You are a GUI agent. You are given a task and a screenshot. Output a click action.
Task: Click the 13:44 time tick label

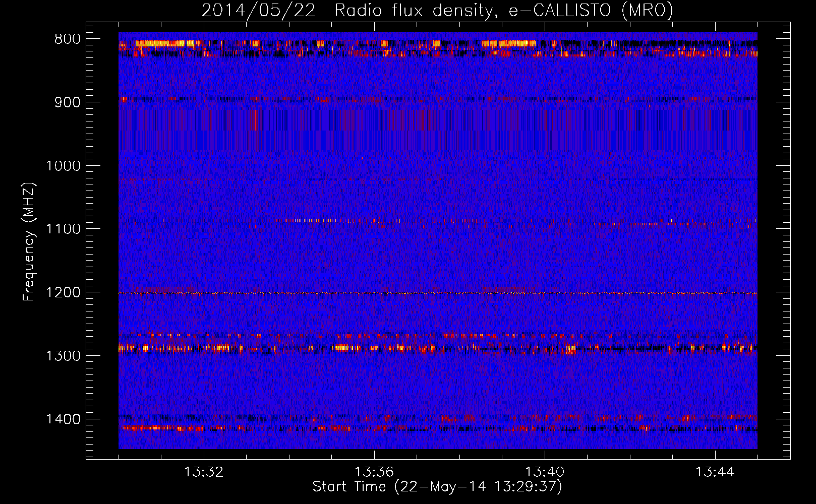tap(715, 472)
